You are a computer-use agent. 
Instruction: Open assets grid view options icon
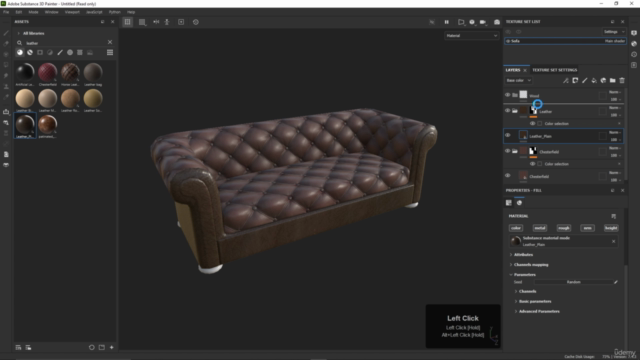(110, 52)
